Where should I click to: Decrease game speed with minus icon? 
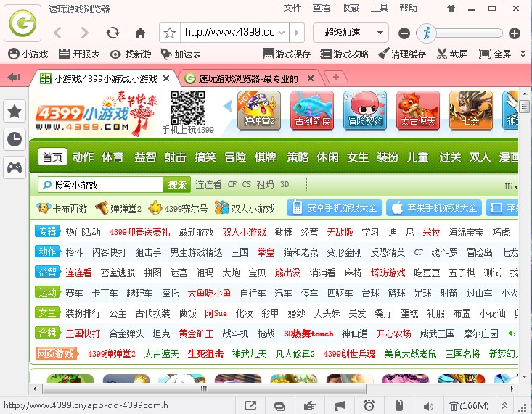click(404, 33)
